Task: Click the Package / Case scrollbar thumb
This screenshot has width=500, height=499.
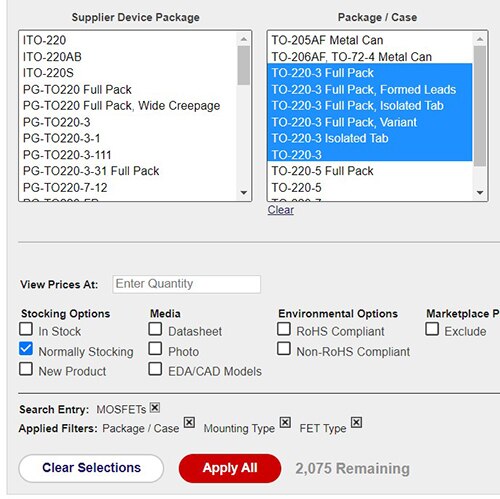Action: (480, 106)
